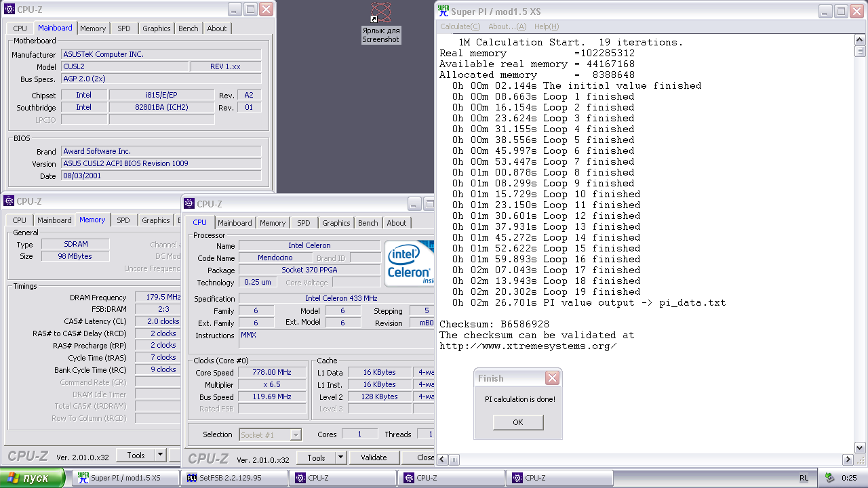Open the About...(A) menu in Super PI
This screenshot has height=488, width=868.
click(x=507, y=26)
